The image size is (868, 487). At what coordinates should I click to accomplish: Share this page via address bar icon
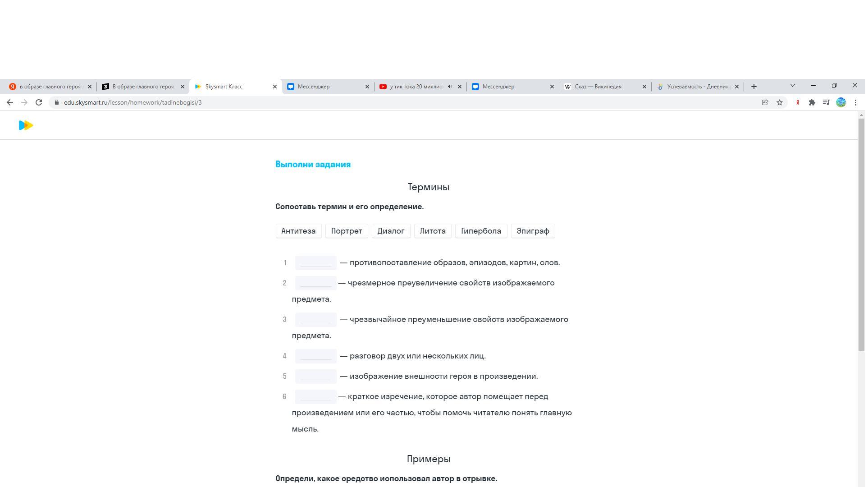[765, 102]
